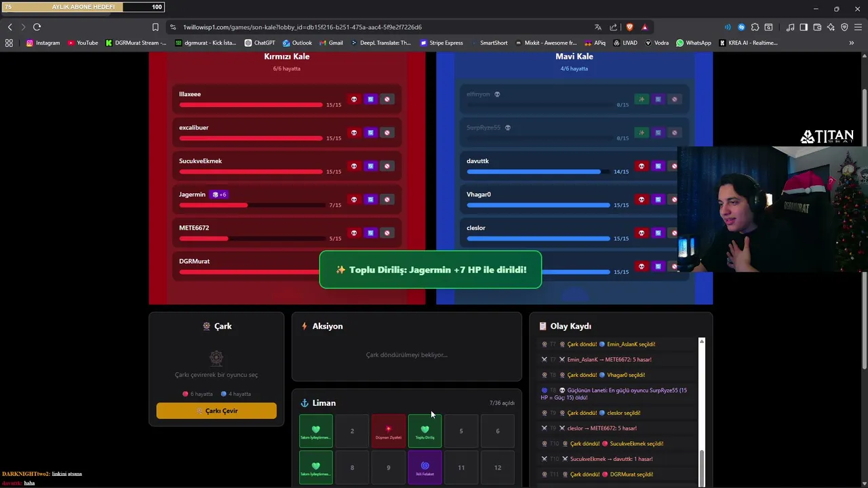Viewport: 868px width, 488px height.
Task: Click the purple card icon for Illaxeee
Action: (370, 99)
